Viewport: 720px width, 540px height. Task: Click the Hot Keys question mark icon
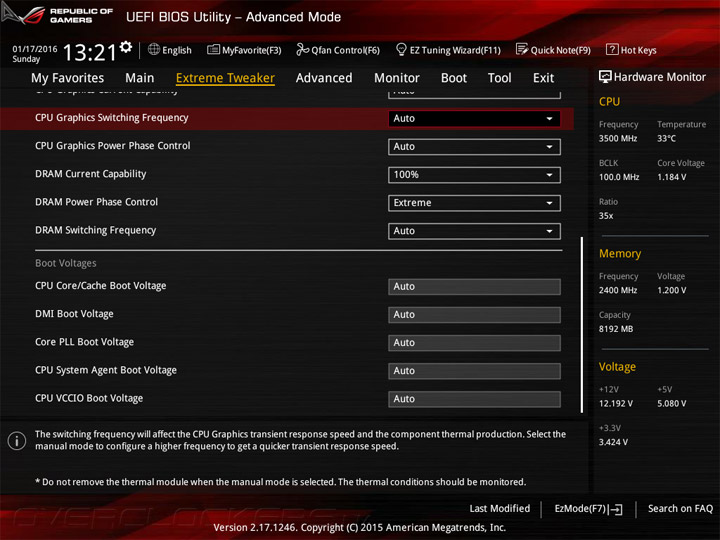[612, 50]
